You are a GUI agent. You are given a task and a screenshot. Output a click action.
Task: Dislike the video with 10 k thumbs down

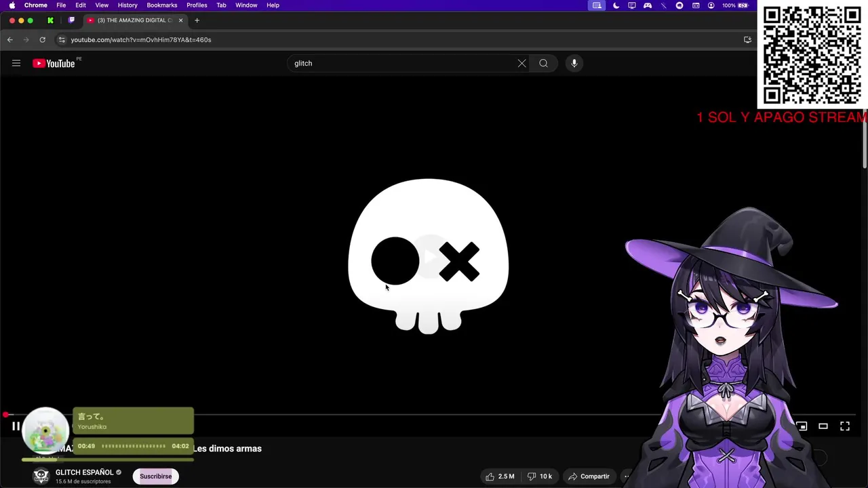point(540,476)
